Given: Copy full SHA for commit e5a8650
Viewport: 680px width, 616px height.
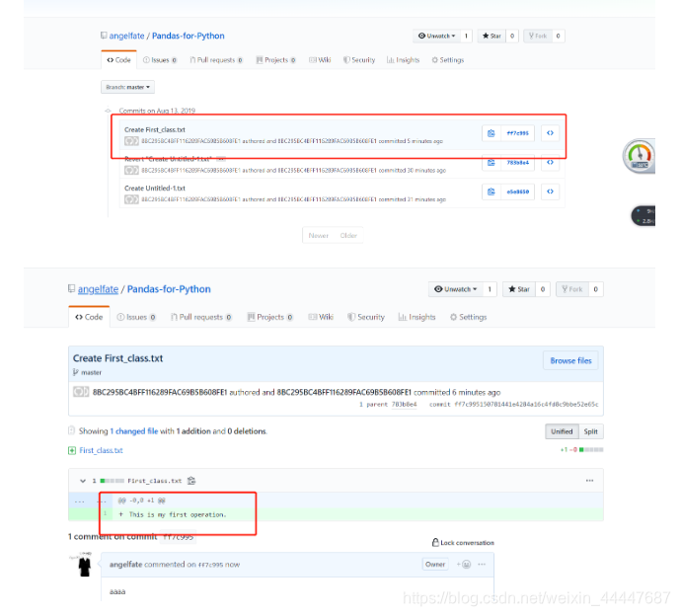Looking at the screenshot, I should pos(491,192).
